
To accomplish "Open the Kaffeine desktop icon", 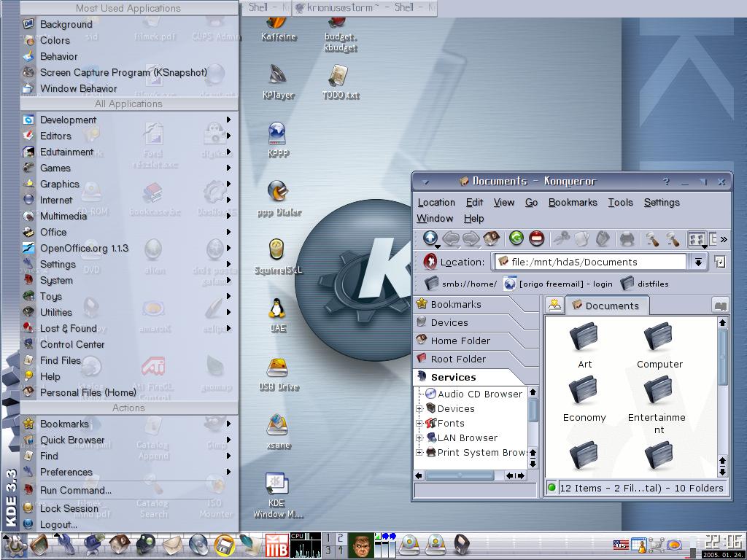I will [x=279, y=28].
